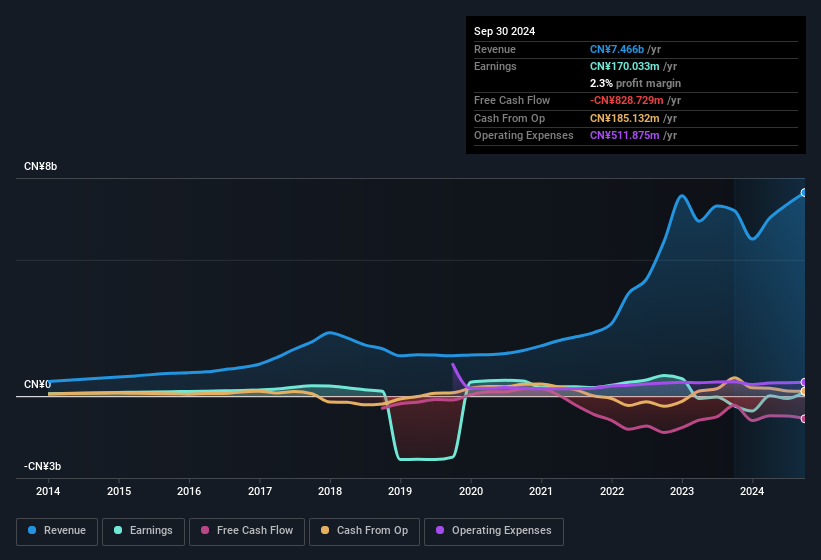821x560 pixels.
Task: Select the 2018 label on the x-axis
Action: [330, 491]
